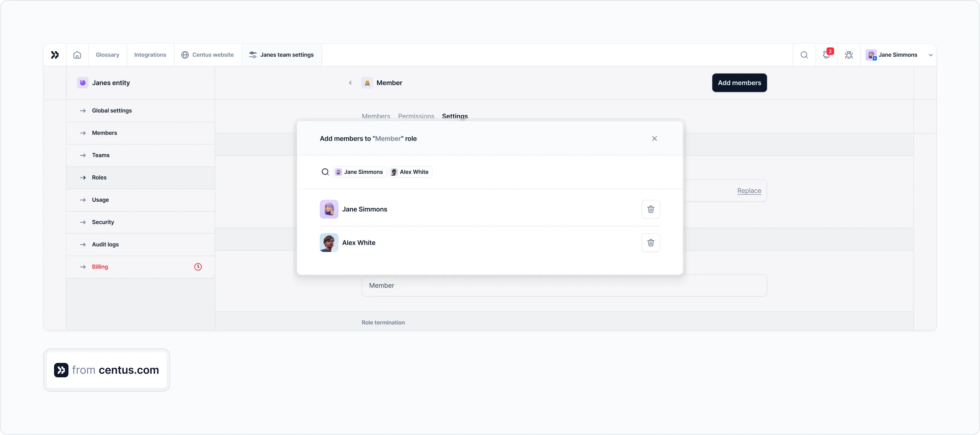The image size is (980, 435).
Task: Click the Jane Simmons chip in the search field
Action: (359, 172)
